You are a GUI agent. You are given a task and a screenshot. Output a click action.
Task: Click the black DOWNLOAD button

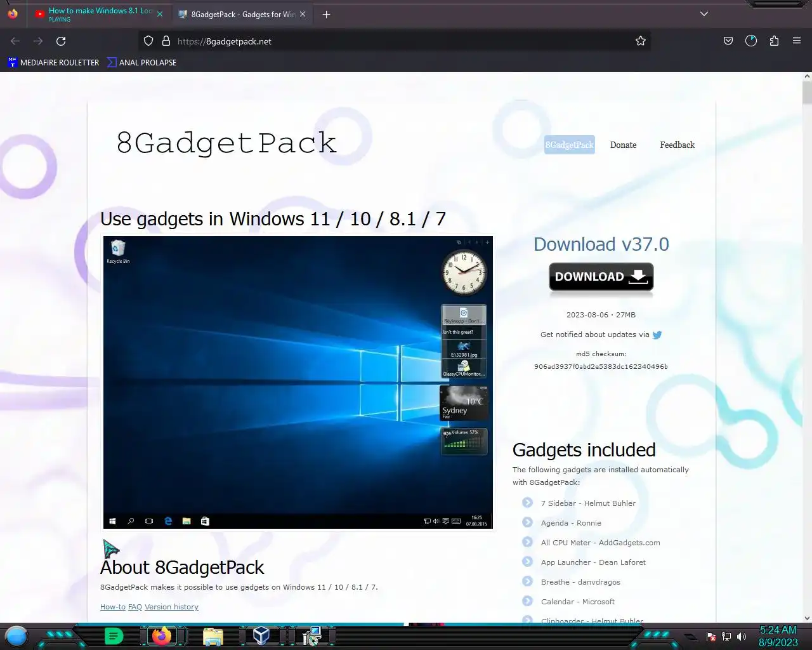601,277
